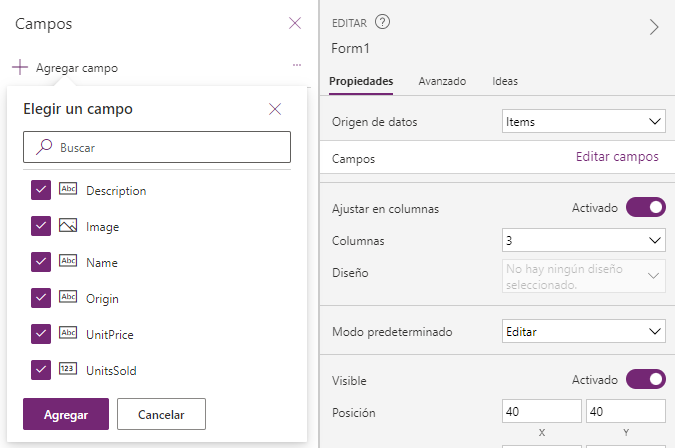This screenshot has height=448, width=675.
Task: Collapse the properties pane with chevron
Action: [654, 27]
